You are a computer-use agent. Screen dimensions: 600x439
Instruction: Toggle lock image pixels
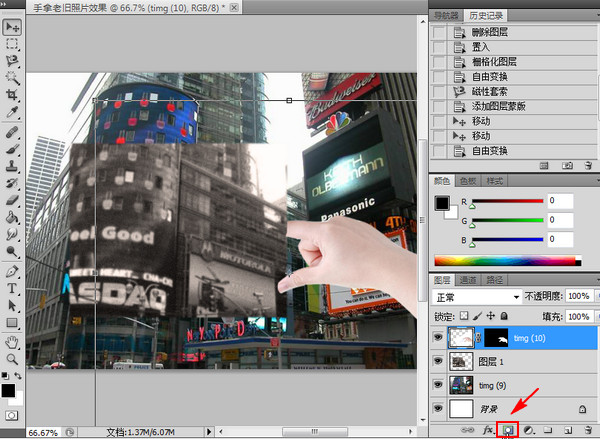[477, 316]
